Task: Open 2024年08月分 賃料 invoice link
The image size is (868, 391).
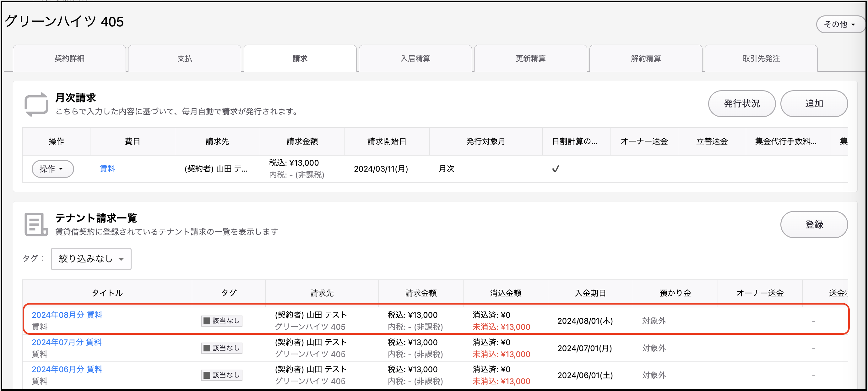Action: pyautogui.click(x=67, y=314)
